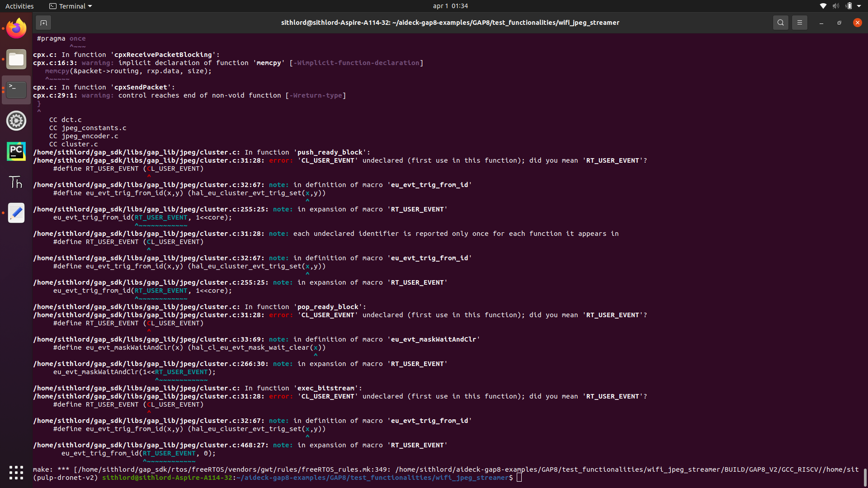Screen dimensions: 868x488
Task: Click the terminal search icon
Action: [x=780, y=23]
